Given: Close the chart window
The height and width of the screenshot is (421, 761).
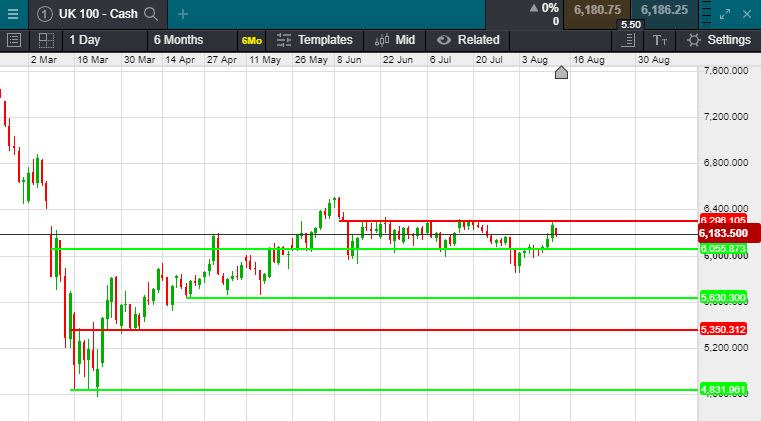Looking at the screenshot, I should (747, 15).
